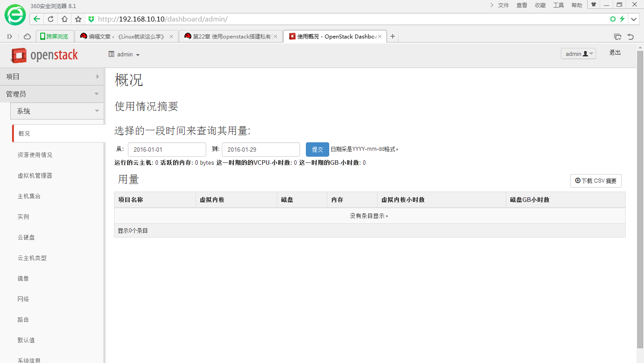Open the admin user menu dropdown
Image resolution: width=644 pixels, height=363 pixels.
(578, 54)
